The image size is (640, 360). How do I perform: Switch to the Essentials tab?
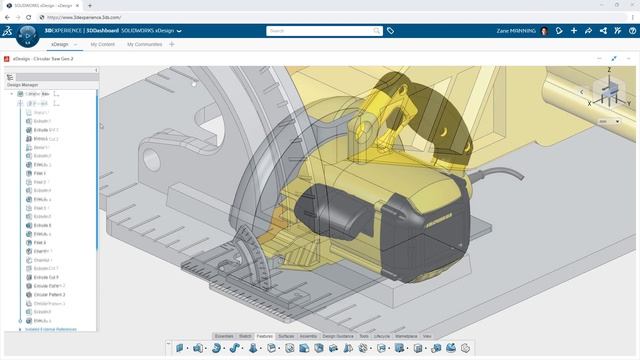point(224,336)
